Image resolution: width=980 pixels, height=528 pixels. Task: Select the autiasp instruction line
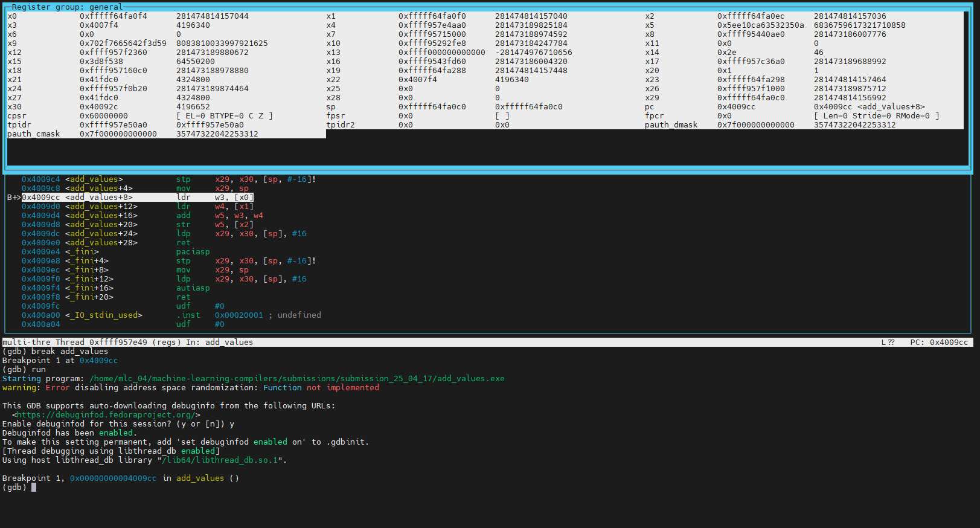(116, 288)
